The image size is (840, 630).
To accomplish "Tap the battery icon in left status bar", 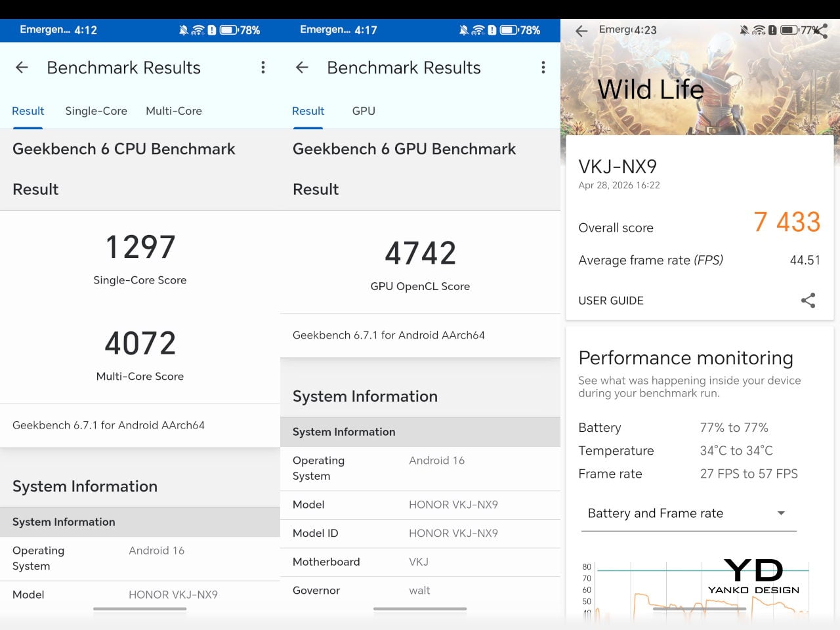I will [x=228, y=30].
